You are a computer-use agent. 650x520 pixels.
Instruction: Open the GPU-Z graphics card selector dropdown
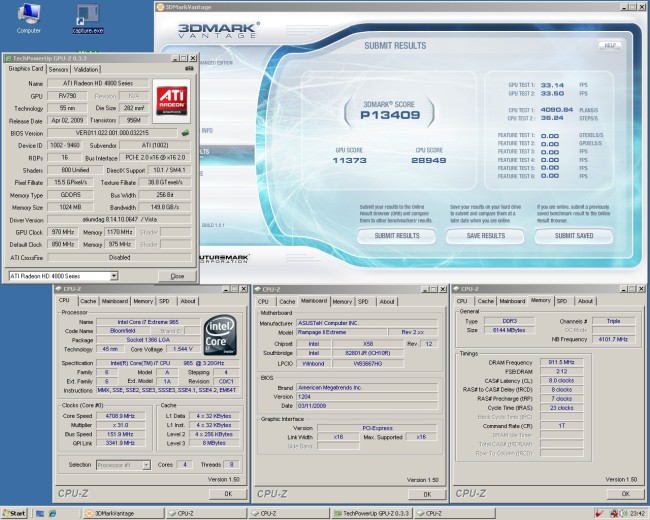click(114, 276)
